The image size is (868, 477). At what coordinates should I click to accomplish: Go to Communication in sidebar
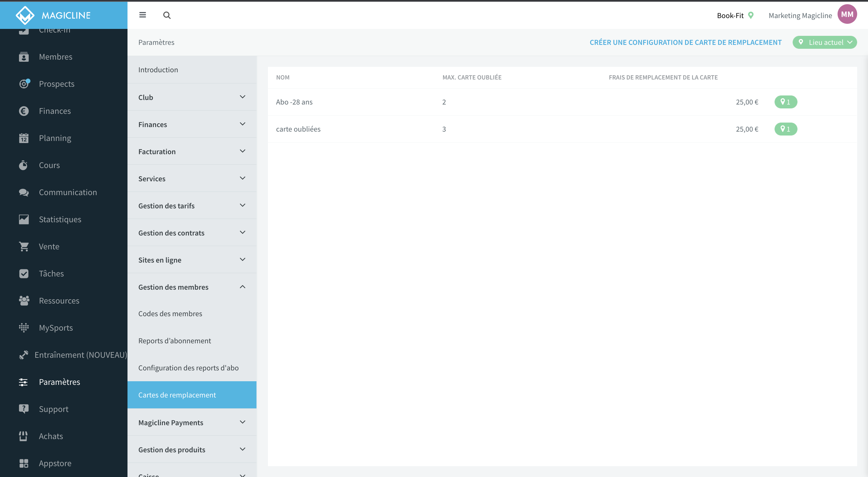(68, 192)
